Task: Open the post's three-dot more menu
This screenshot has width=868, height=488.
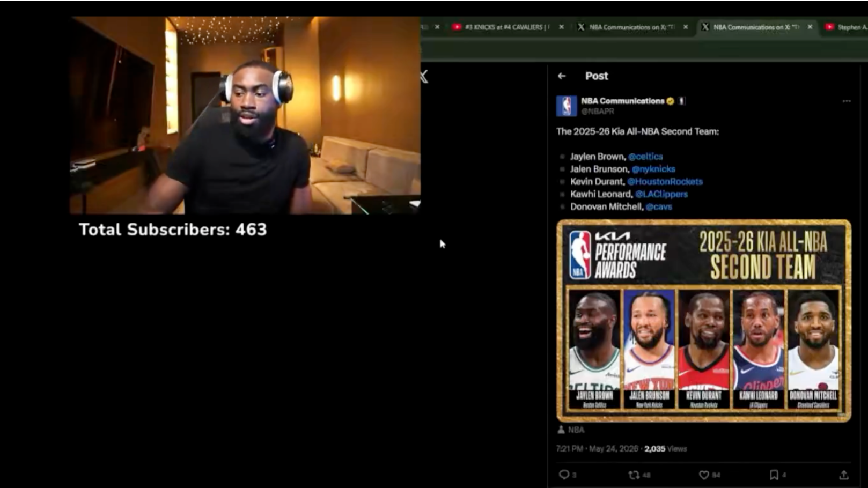Action: (x=847, y=101)
